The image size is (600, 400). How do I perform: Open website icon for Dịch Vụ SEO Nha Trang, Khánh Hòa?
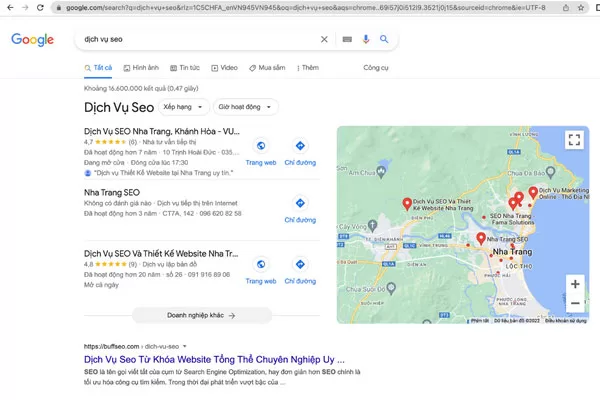coord(261,145)
